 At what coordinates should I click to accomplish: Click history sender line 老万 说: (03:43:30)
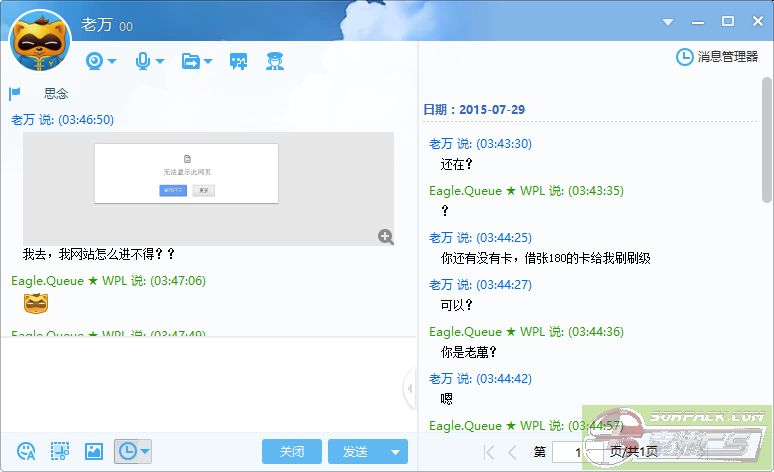coord(480,144)
